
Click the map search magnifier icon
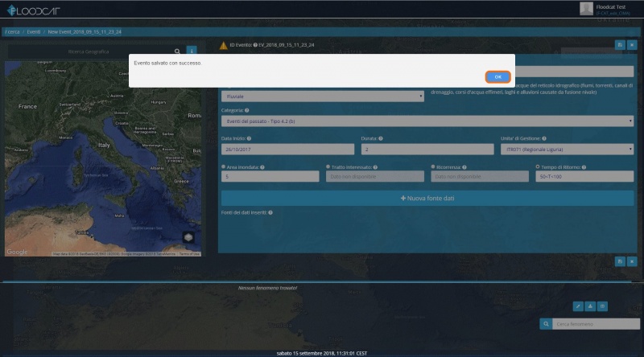point(177,51)
